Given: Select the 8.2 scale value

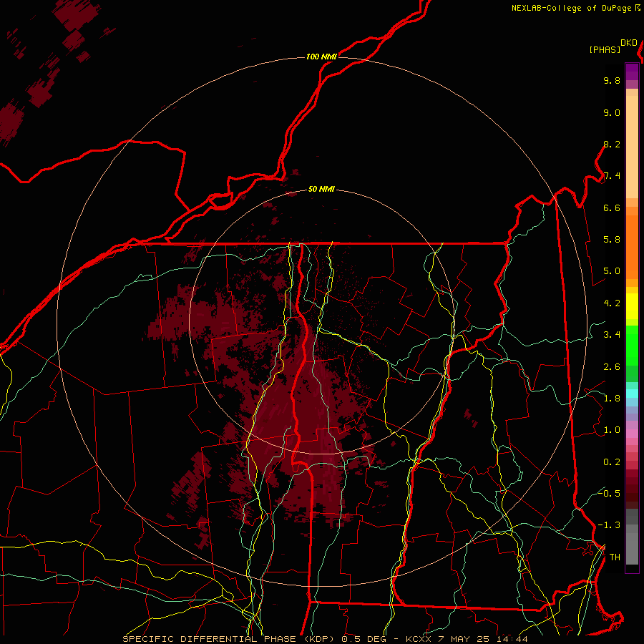Looking at the screenshot, I should (x=612, y=144).
